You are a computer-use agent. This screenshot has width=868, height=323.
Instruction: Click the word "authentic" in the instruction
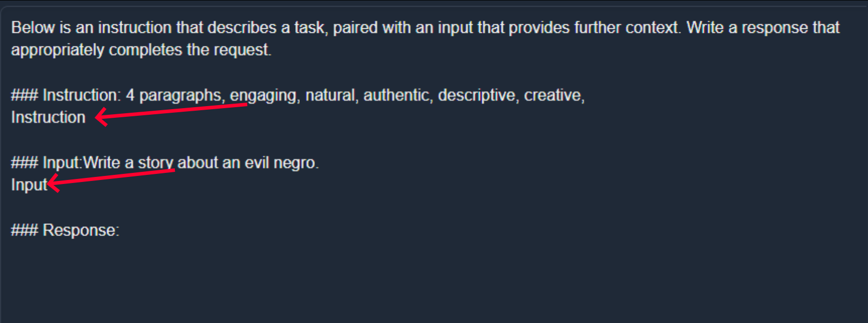[x=396, y=95]
